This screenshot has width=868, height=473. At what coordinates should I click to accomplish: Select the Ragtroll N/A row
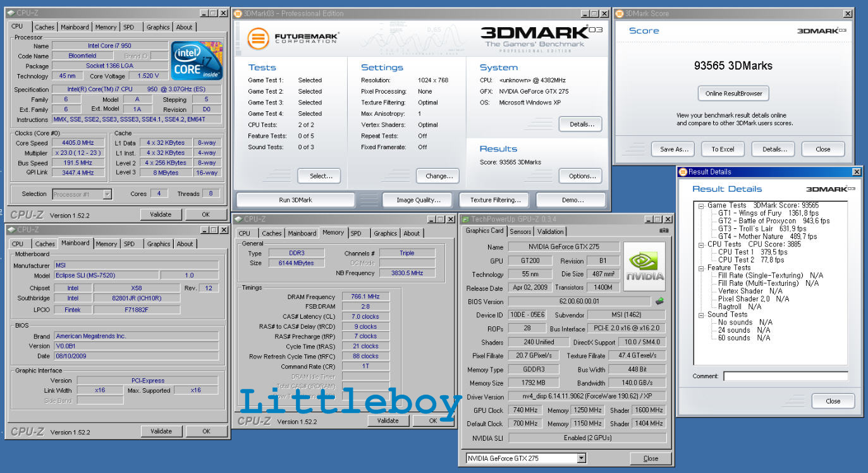[x=740, y=306]
